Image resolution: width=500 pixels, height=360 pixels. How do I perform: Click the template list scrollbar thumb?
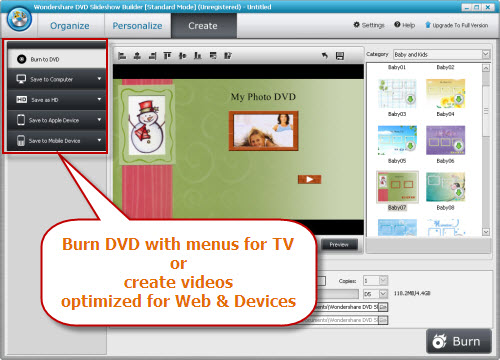click(x=486, y=111)
